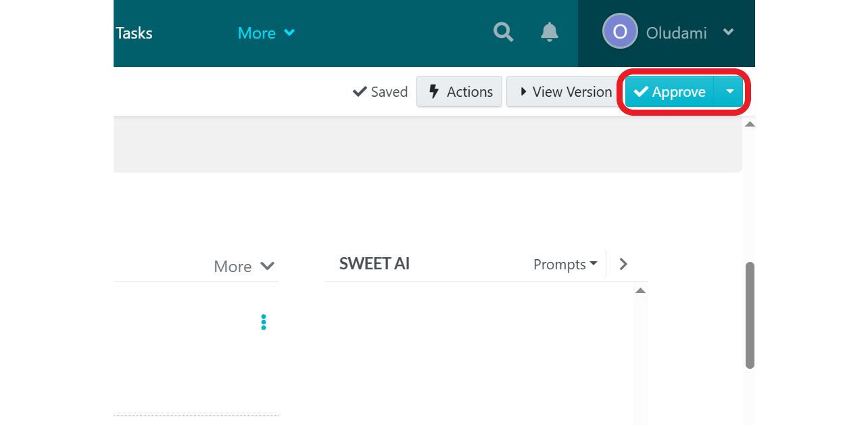The width and height of the screenshot is (868, 425).
Task: Open the Prompts dropdown
Action: pyautogui.click(x=565, y=264)
